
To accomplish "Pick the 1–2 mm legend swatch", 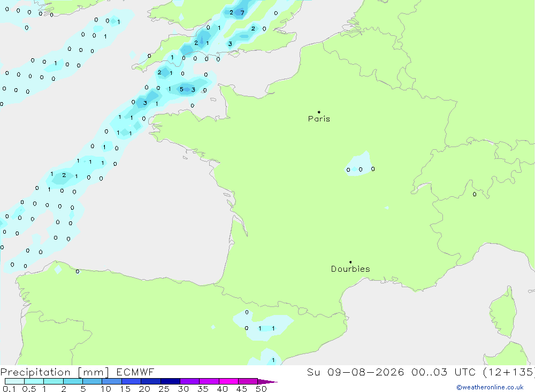I will [x=53, y=381].
